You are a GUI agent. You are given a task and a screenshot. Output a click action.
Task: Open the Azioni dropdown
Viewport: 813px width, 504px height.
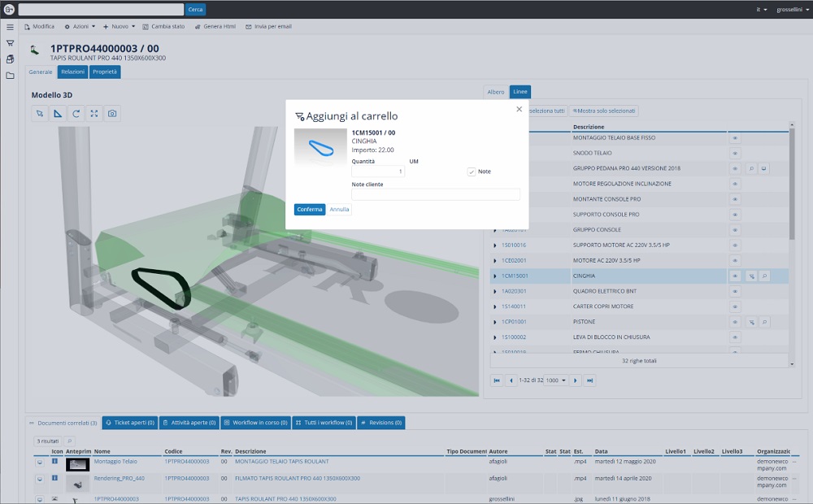(80, 27)
